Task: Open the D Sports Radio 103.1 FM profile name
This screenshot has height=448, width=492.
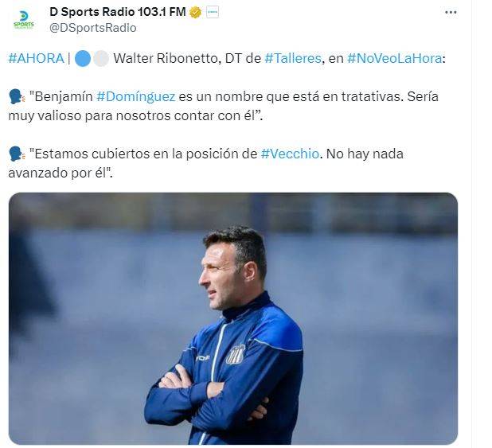Action: coord(118,12)
